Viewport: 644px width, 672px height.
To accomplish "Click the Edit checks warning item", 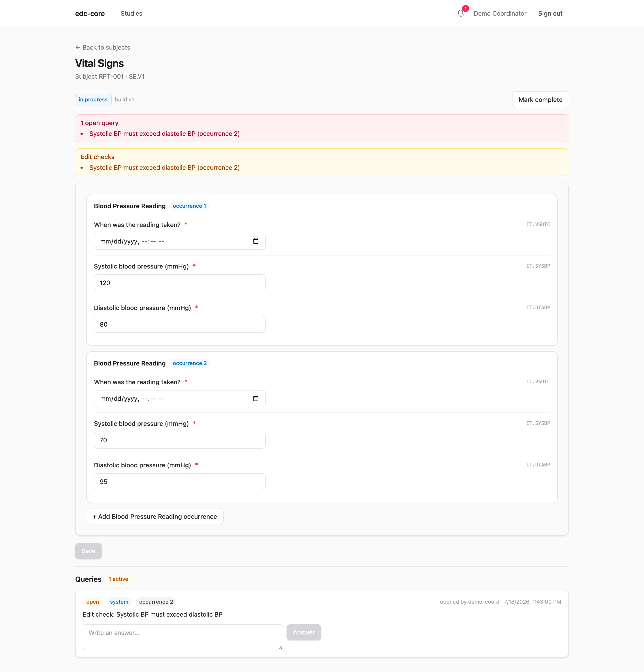I will click(x=164, y=168).
